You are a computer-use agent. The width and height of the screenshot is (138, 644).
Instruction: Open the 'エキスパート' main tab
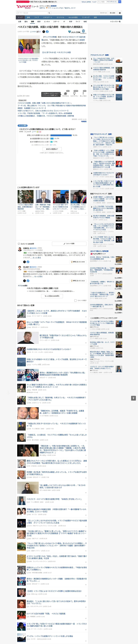(48, 17)
